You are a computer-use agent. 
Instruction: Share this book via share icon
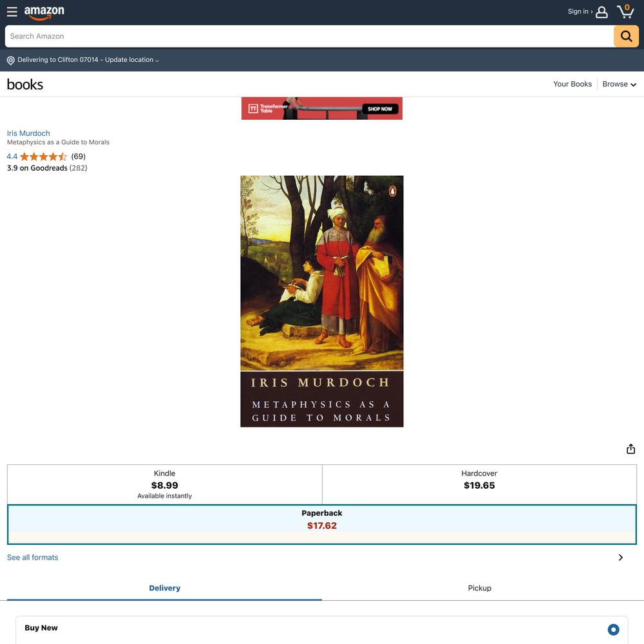click(x=631, y=449)
